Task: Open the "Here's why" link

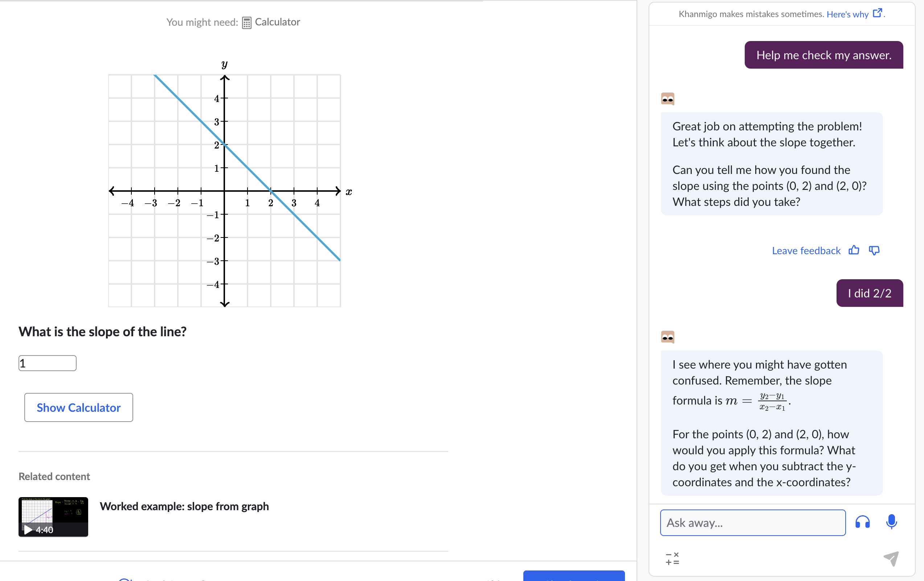Action: click(x=847, y=14)
